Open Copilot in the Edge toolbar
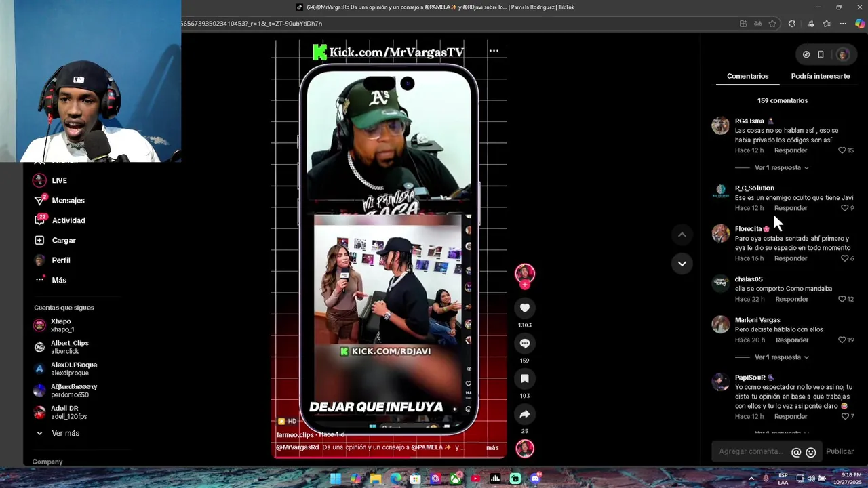The image size is (868, 488). click(860, 24)
